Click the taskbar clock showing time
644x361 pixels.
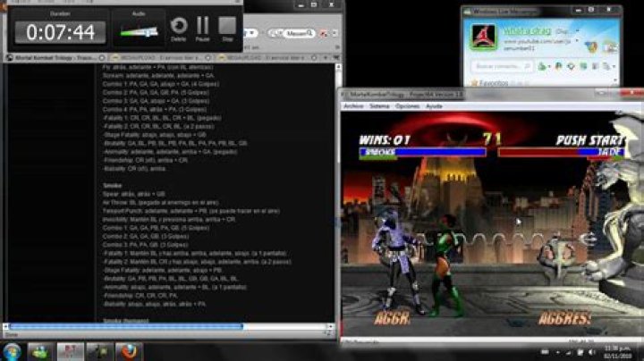(617, 352)
